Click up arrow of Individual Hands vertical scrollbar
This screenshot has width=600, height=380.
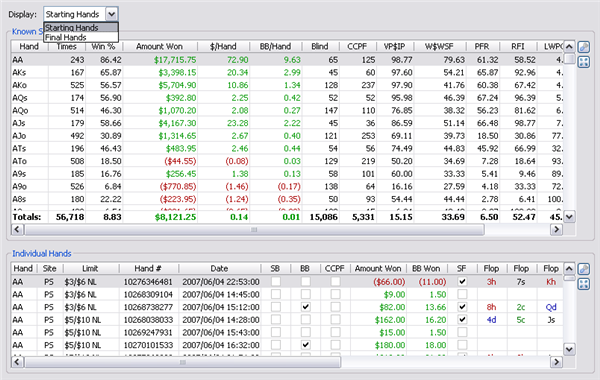click(569, 269)
